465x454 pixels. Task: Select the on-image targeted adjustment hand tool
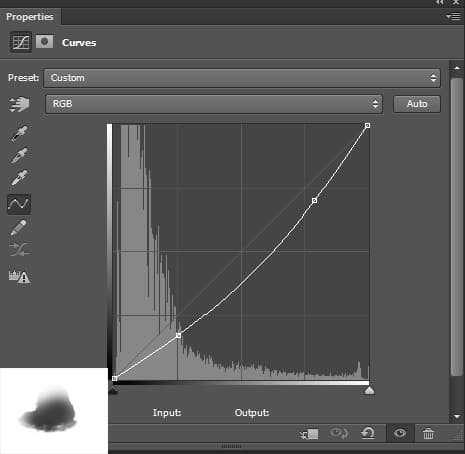click(x=20, y=104)
